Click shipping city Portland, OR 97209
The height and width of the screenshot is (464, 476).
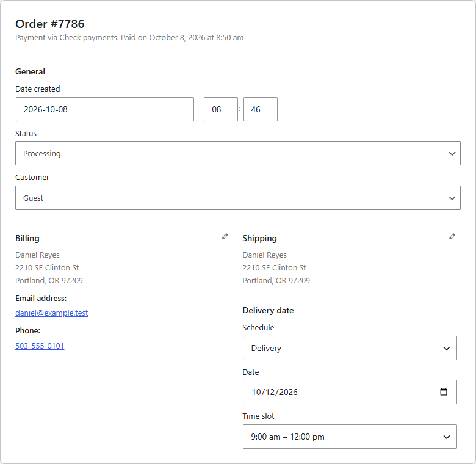[276, 281]
